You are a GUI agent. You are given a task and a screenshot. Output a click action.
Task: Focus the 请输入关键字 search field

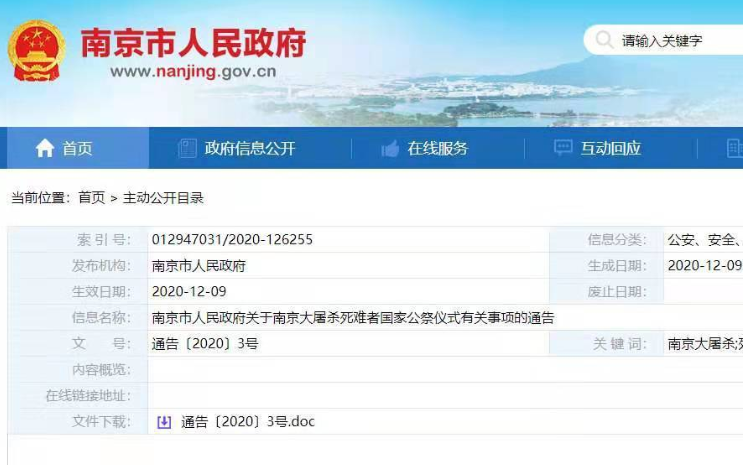pyautogui.click(x=675, y=41)
